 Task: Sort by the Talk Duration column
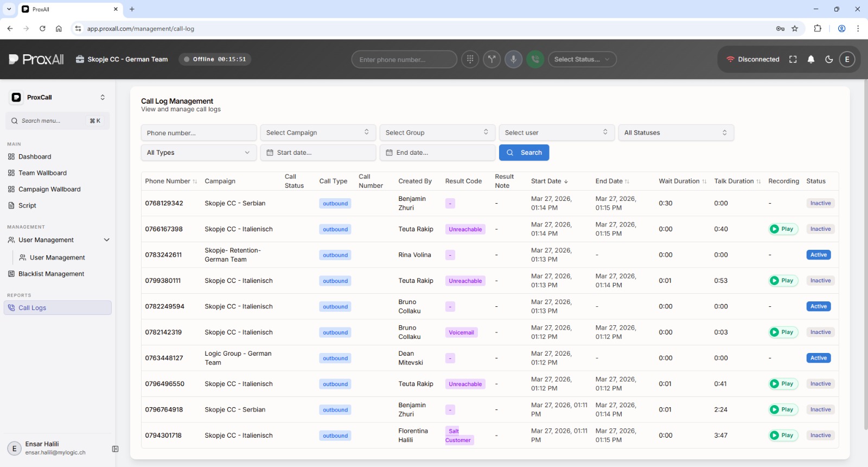737,181
